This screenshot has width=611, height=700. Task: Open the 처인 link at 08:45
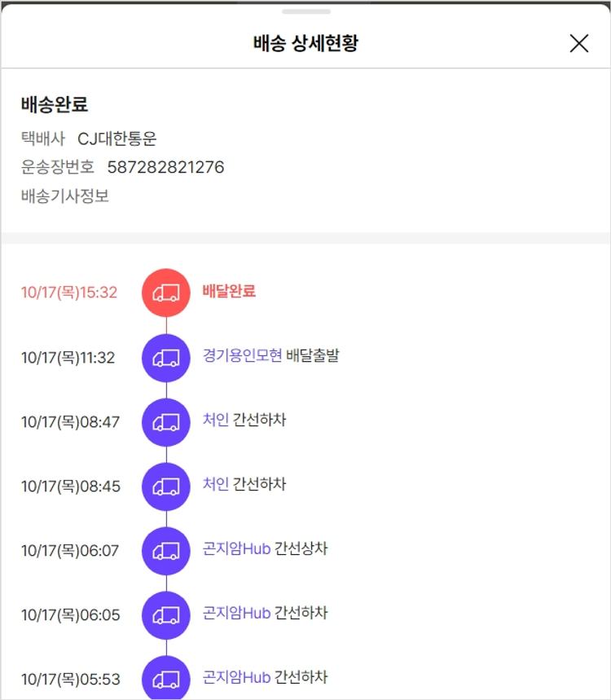click(x=216, y=484)
